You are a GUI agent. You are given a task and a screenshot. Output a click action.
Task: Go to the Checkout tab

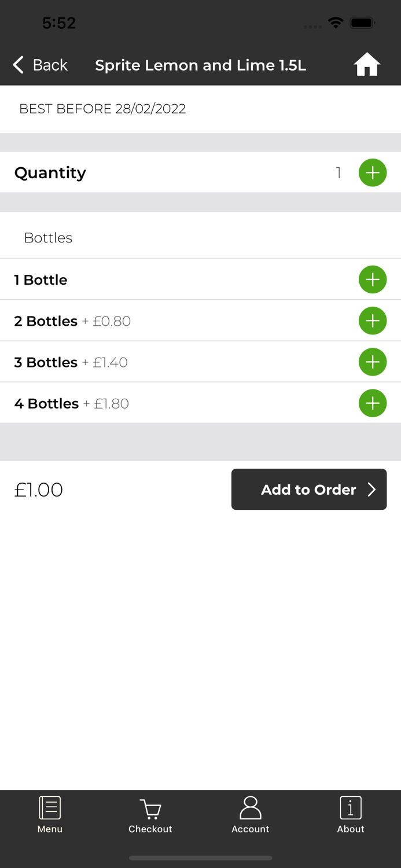[150, 815]
